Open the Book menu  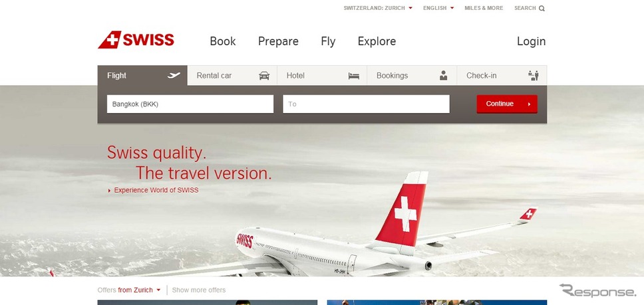[x=223, y=41]
